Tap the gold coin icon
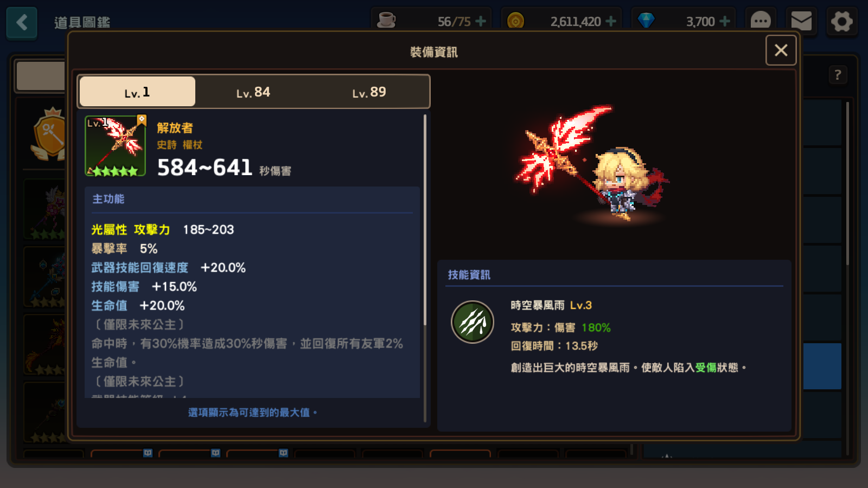This screenshot has width=868, height=488. coord(515,21)
